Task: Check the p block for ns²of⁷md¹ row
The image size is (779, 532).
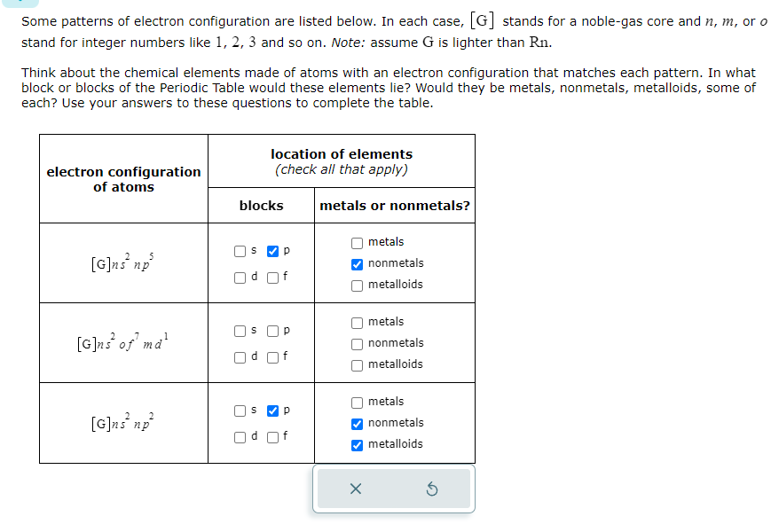Action: pyautogui.click(x=272, y=331)
